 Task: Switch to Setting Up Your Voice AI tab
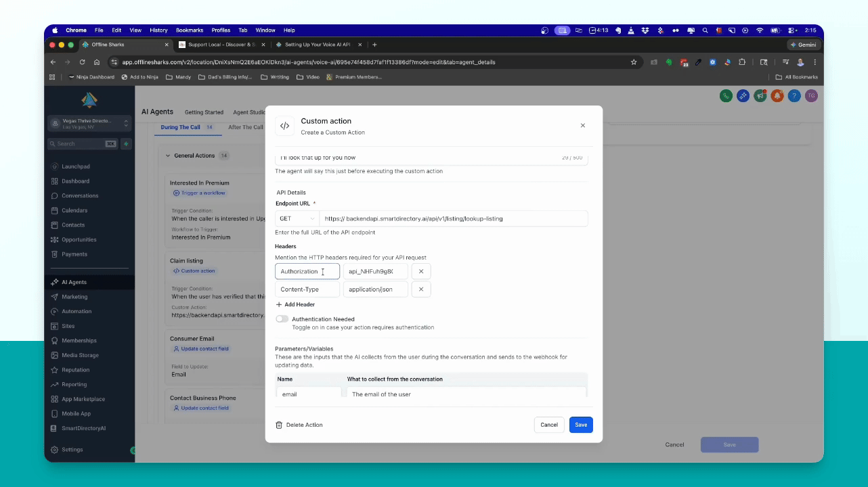coord(318,45)
